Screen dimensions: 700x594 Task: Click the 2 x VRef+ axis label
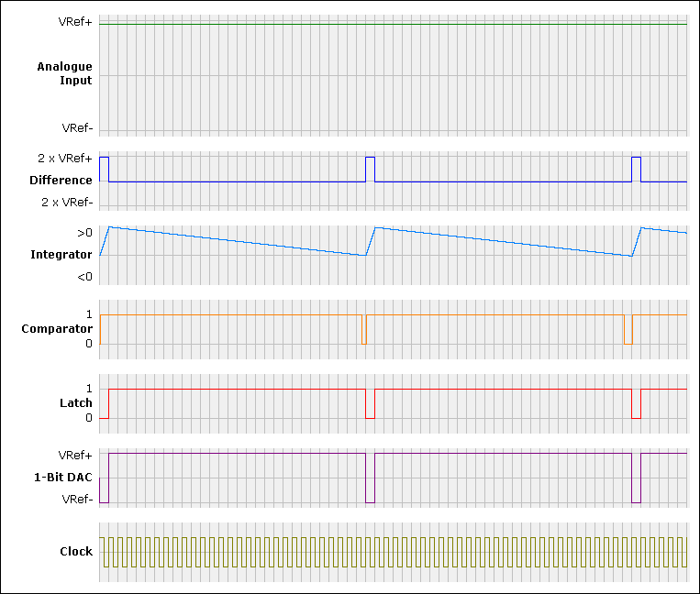pos(65,159)
